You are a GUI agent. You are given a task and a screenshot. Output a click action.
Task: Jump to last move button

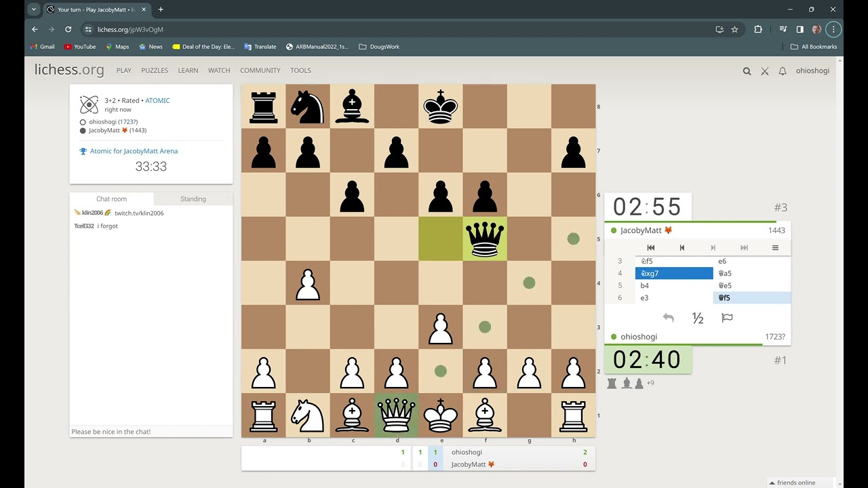click(744, 248)
